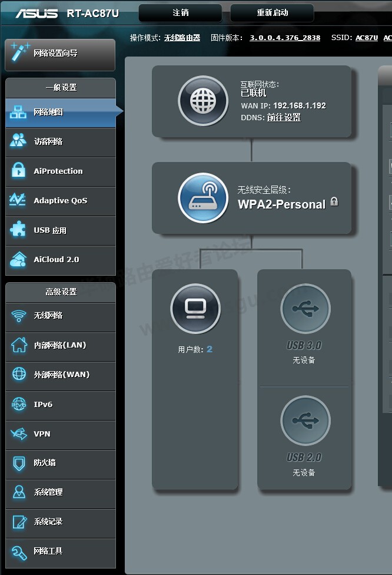This screenshot has width=392, height=575.
Task: Click the lock icon beside WPA2-Personal
Action: pyautogui.click(x=334, y=201)
